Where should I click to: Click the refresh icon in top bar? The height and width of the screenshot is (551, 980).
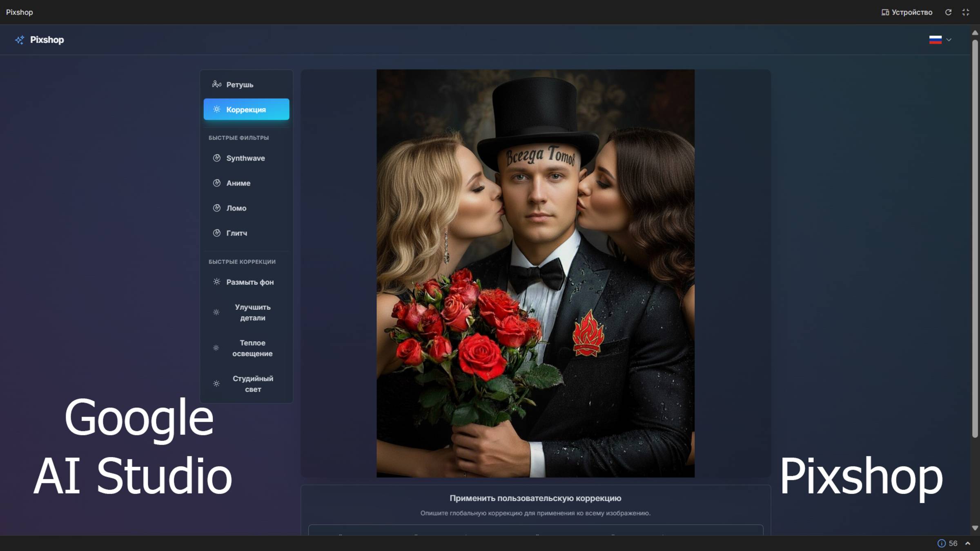(x=948, y=12)
